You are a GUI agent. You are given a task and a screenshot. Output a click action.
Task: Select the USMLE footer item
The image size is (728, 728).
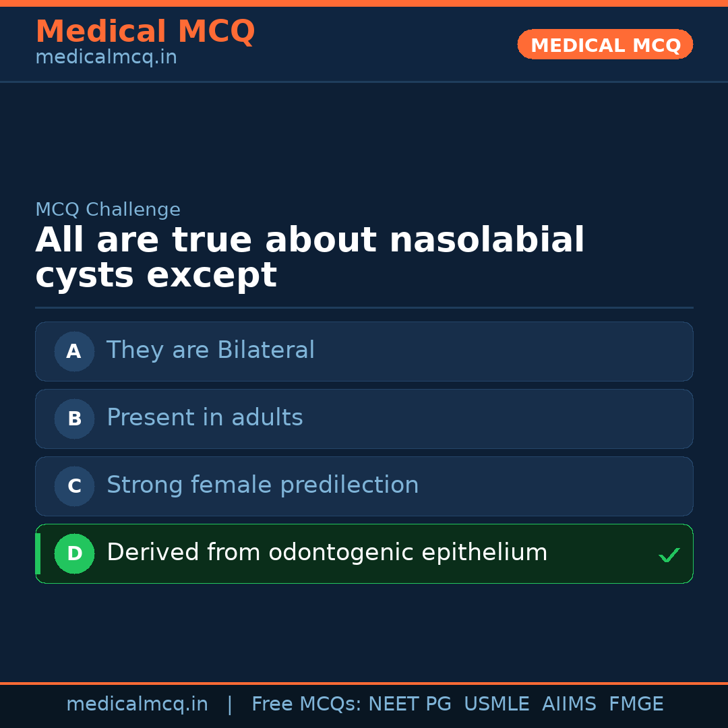tap(496, 704)
